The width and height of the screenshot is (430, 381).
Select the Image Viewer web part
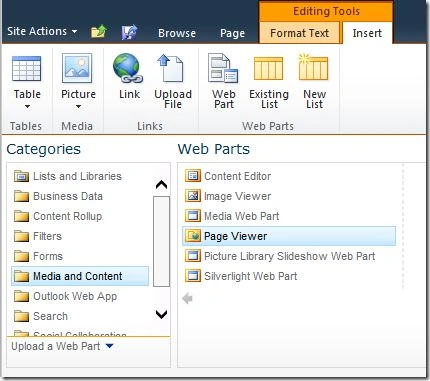pos(289,196)
